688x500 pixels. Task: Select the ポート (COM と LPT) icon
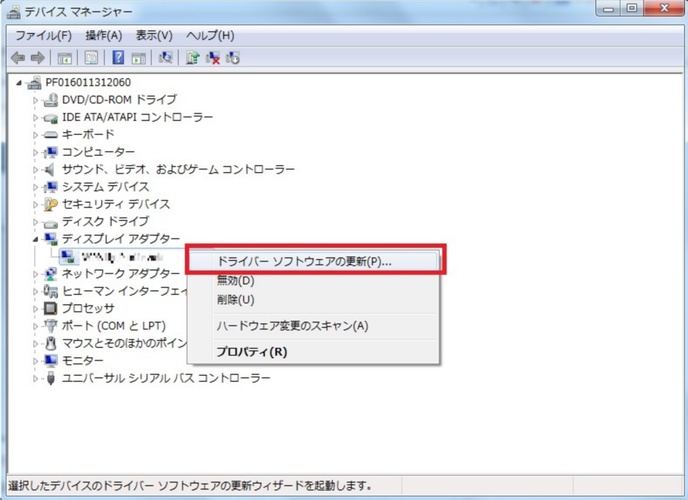click(x=50, y=326)
